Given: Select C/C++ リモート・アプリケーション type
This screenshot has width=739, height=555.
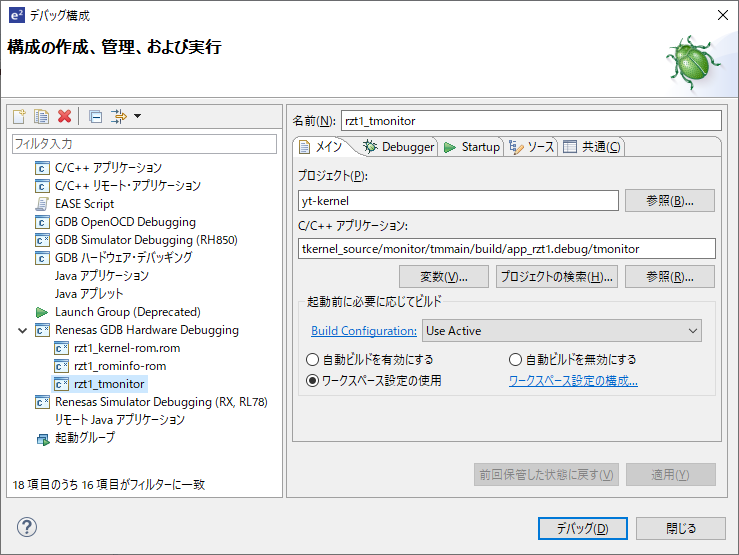Looking at the screenshot, I should [128, 186].
